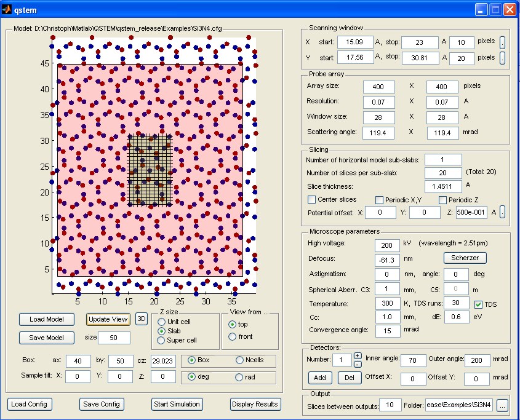Click the detector Outer angle field
This screenshot has width=520, height=420.
click(477, 360)
